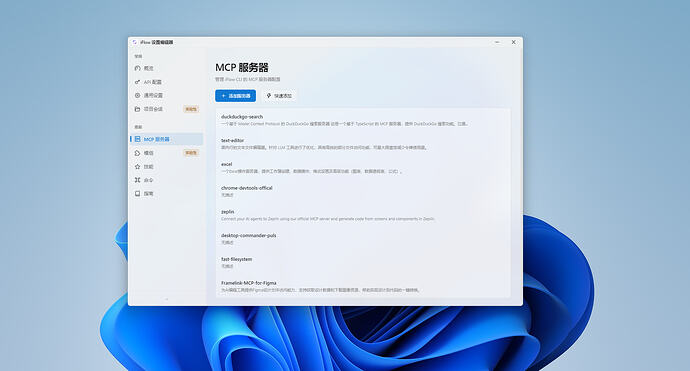Open the puzzle-piece icon item in sidebar
The image size is (690, 371).
click(x=137, y=153)
